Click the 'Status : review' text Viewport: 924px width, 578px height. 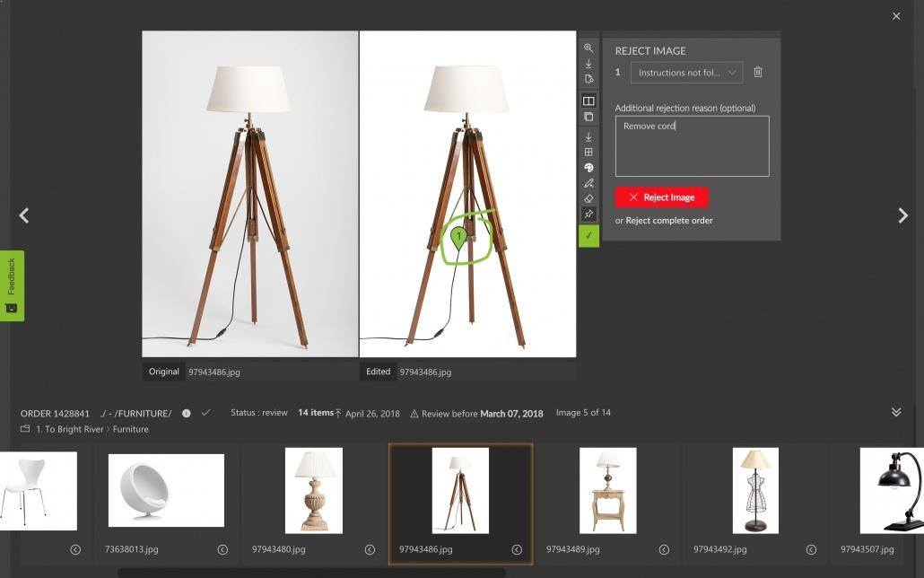click(x=258, y=413)
